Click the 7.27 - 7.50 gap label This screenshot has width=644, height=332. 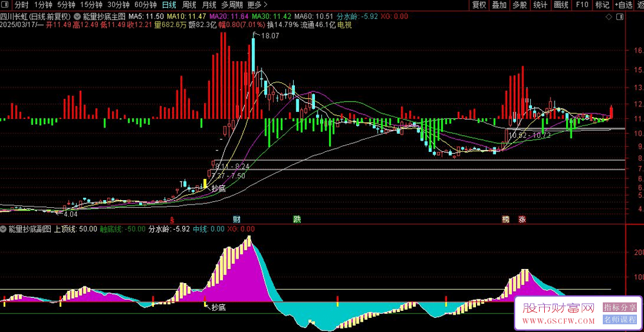pyautogui.click(x=228, y=175)
